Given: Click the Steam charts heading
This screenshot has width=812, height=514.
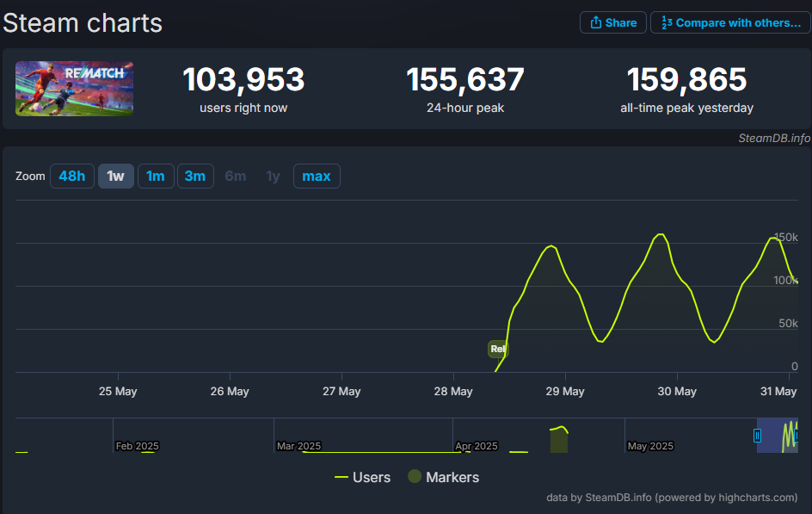Looking at the screenshot, I should (x=83, y=23).
